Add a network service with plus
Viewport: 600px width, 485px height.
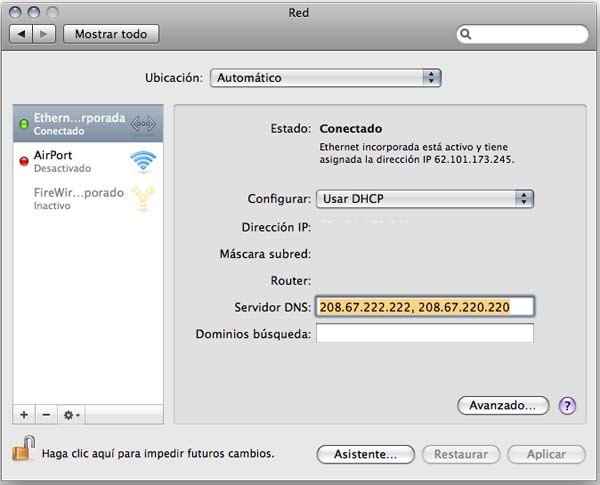point(24,415)
